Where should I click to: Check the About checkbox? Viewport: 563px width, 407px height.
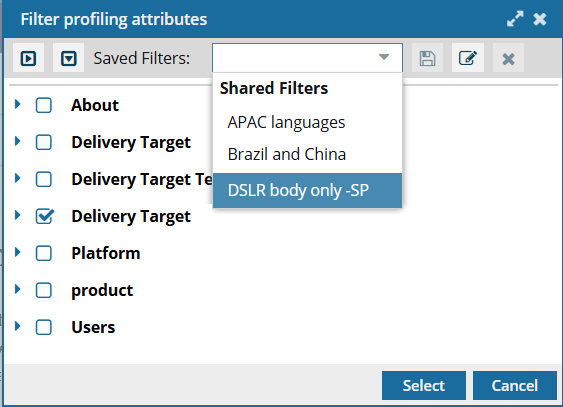pyautogui.click(x=44, y=105)
